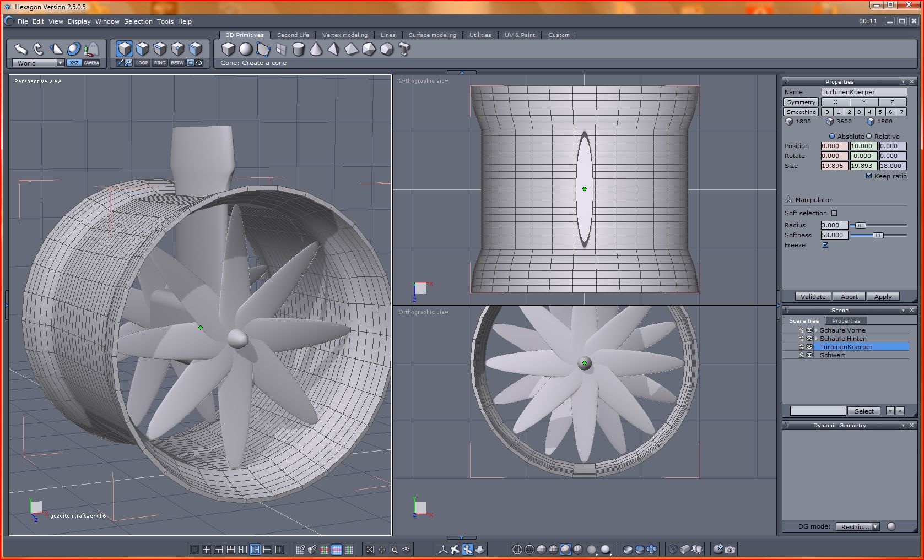Click the camera render snapshot icon
The width and height of the screenshot is (924, 560).
[730, 550]
